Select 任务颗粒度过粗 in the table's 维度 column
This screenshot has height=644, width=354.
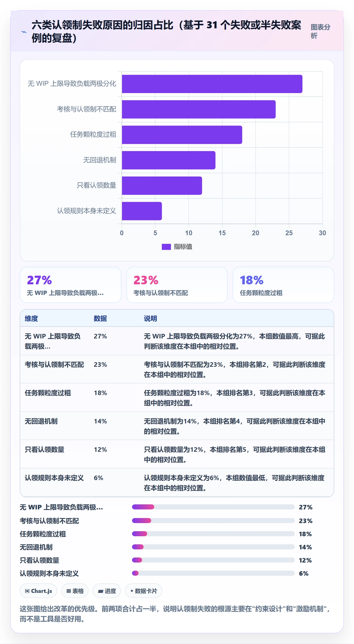(x=48, y=393)
